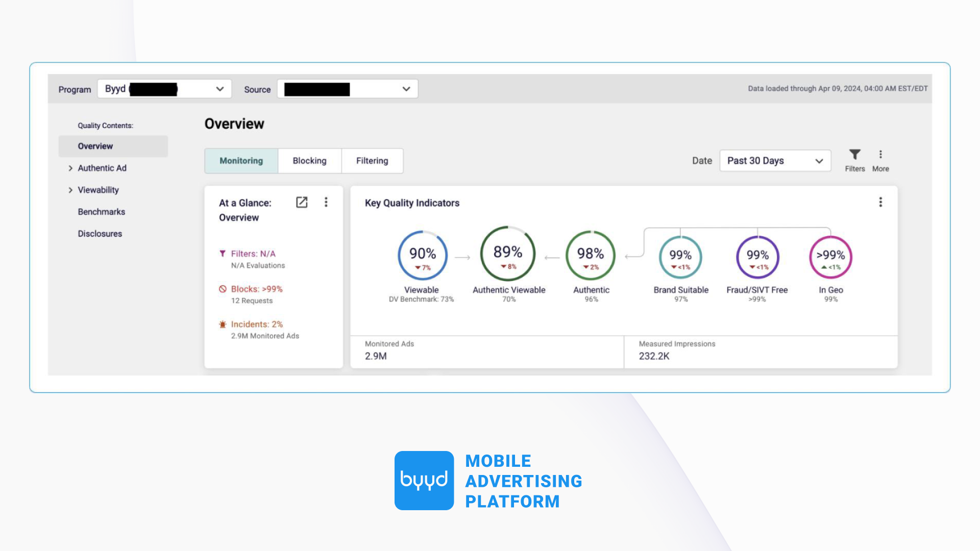Screen dimensions: 980x551
Task: Click the byyd logo icon
Action: coord(424,481)
